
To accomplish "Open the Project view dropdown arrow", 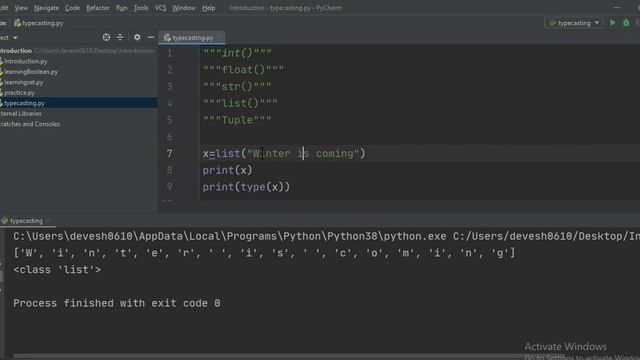I will (x=15, y=38).
